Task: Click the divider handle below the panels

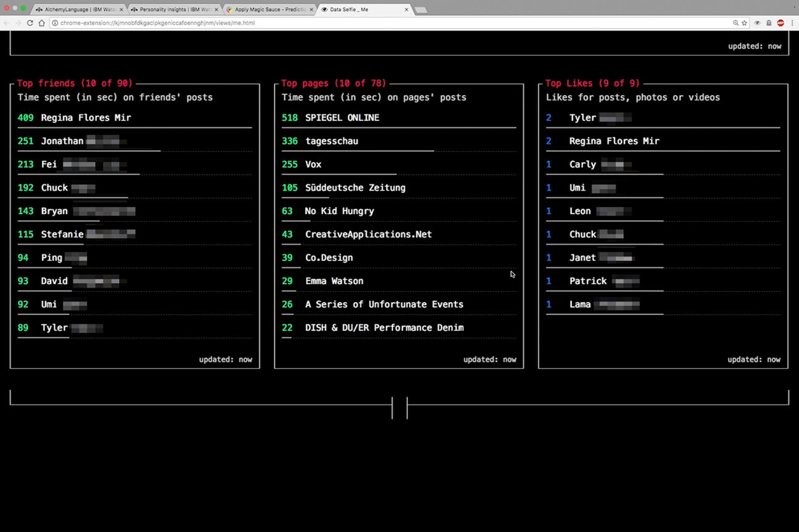Action: [399, 407]
